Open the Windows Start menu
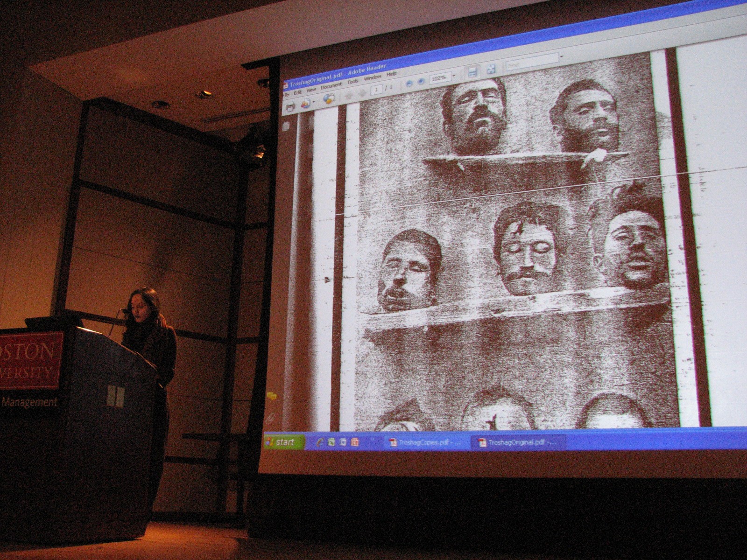 coord(284,442)
